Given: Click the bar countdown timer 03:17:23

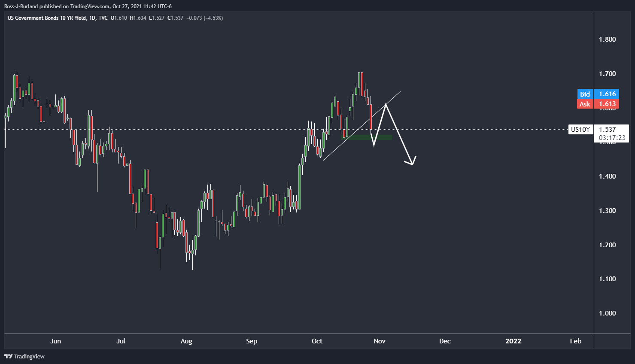Looking at the screenshot, I should (612, 138).
